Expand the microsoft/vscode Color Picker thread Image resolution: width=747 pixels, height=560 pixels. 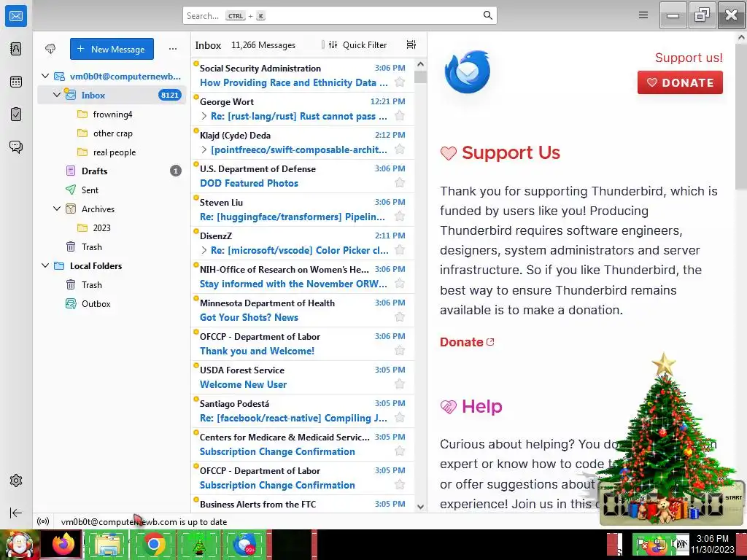204,250
